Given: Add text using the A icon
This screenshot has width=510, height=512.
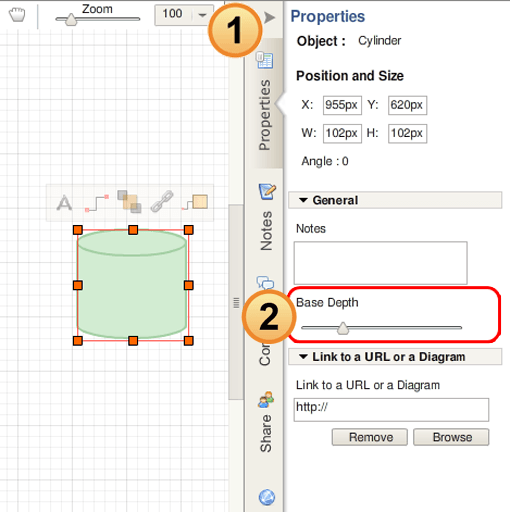Looking at the screenshot, I should (64, 203).
